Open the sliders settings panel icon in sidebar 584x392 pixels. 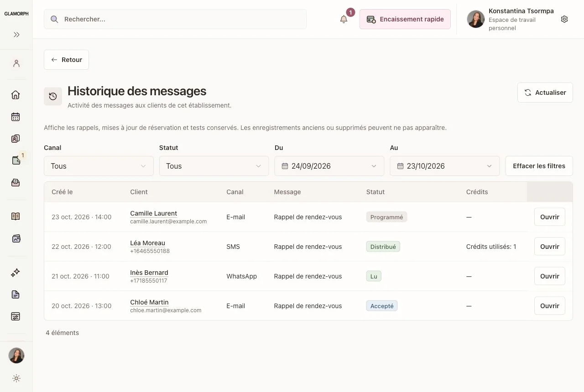click(x=16, y=316)
